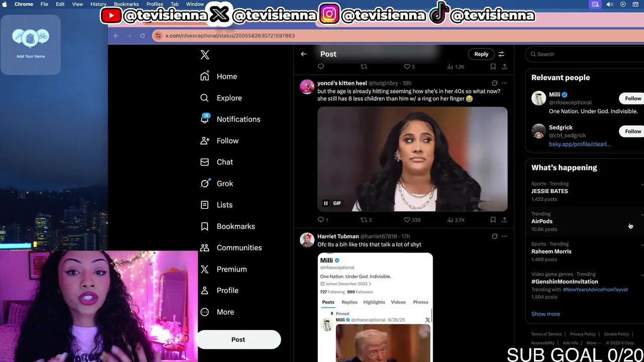
Task: Open Premium in the sidebar
Action: click(223, 269)
